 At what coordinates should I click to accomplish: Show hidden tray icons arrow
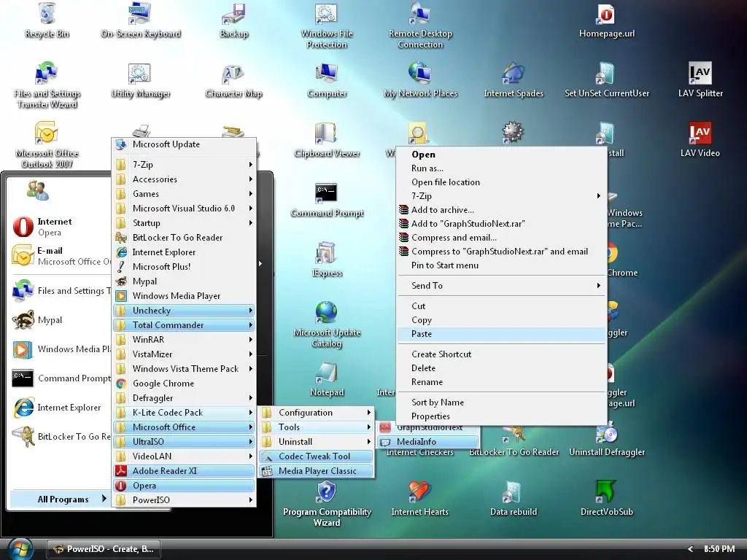click(x=690, y=549)
